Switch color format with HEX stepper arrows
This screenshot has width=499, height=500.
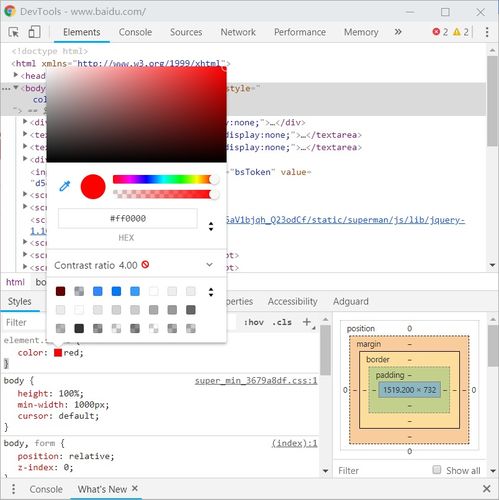tap(211, 226)
